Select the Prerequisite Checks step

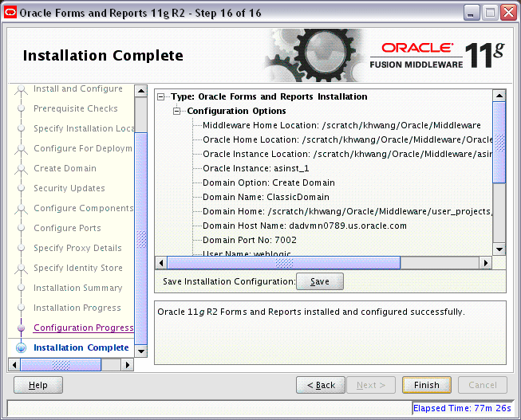click(x=76, y=108)
